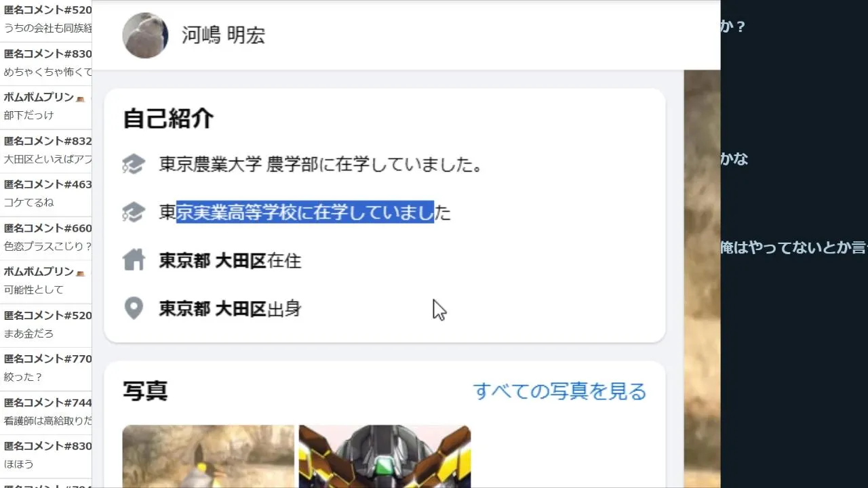
Task: Click the house icon beside 大田区在住
Action: 134,260
